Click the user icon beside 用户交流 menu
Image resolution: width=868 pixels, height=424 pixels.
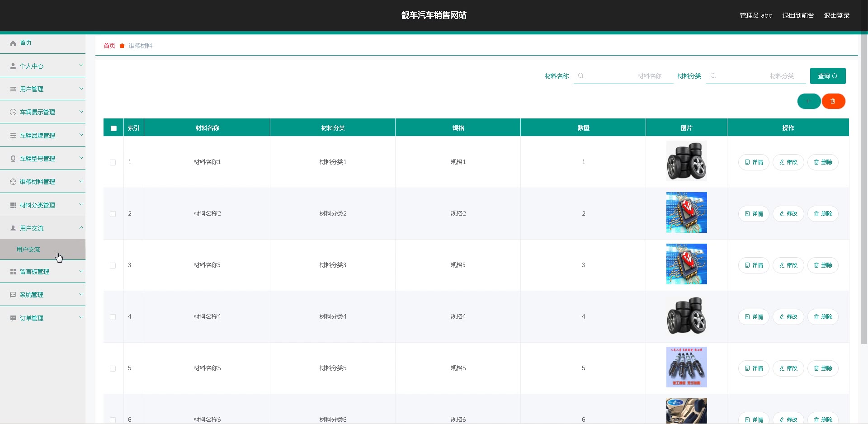pos(13,228)
